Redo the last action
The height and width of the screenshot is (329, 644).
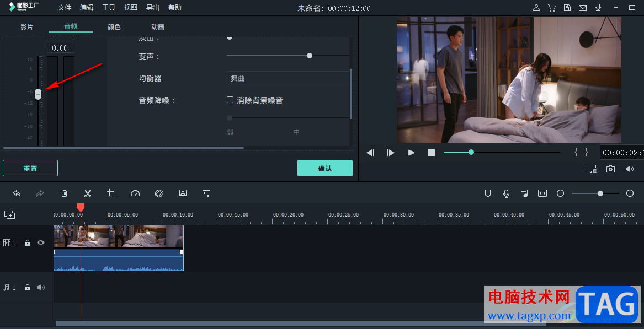pyautogui.click(x=40, y=193)
